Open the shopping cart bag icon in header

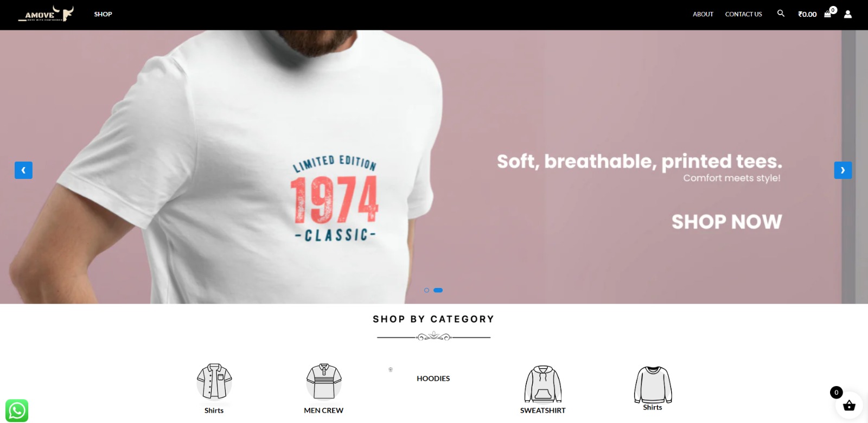(828, 14)
